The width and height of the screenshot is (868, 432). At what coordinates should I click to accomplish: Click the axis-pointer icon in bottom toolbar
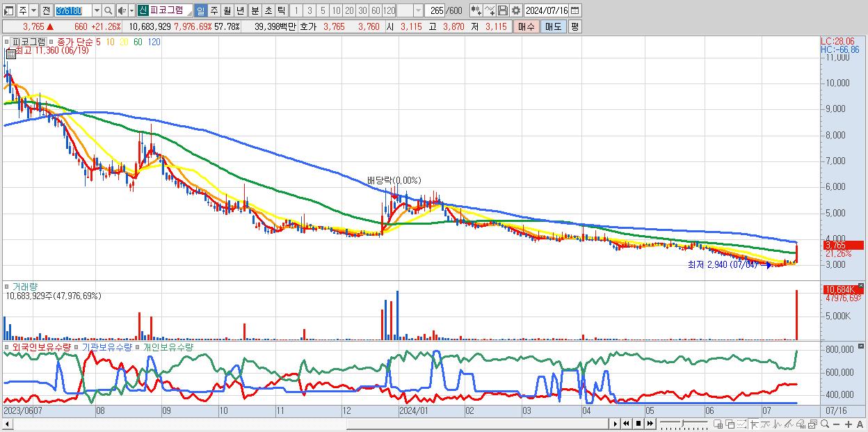(754, 424)
